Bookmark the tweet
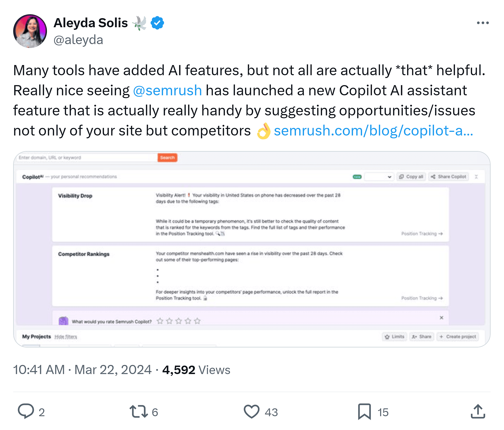This screenshot has height=430, width=504. pos(364,412)
